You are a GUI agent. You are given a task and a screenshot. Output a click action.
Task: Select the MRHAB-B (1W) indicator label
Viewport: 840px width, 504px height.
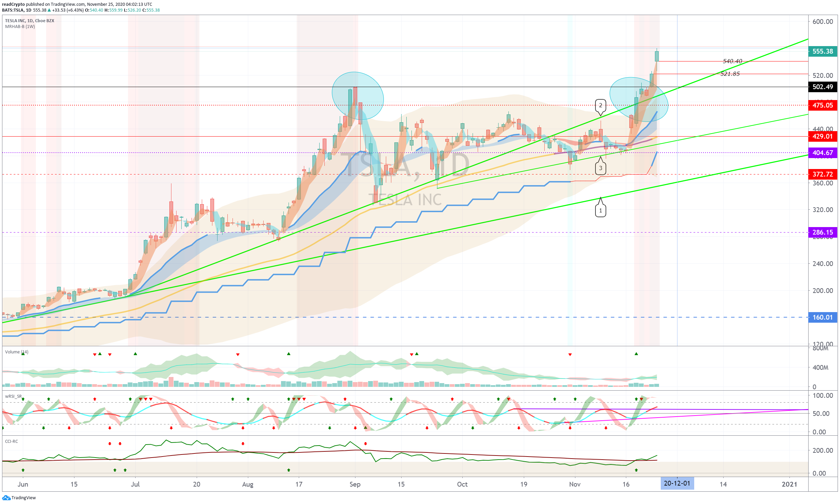20,27
